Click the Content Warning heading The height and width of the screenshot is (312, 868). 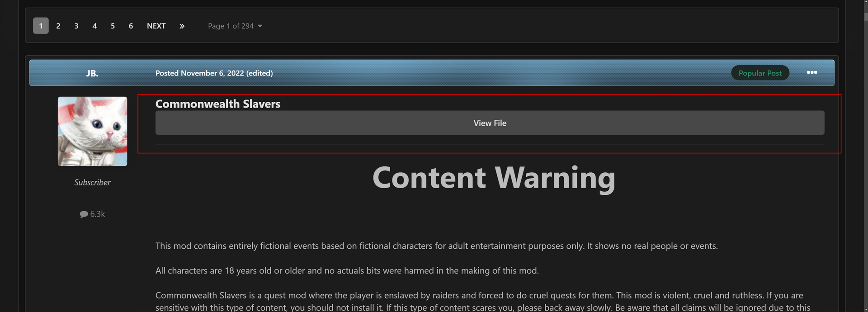click(494, 178)
